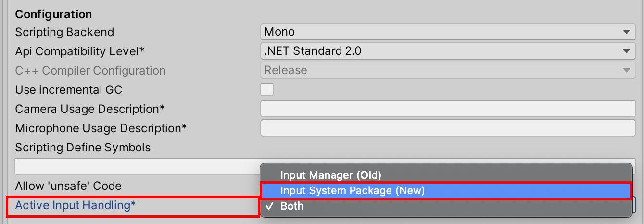Open the Scripting Backend dropdown
The image size is (644, 224).
point(447,32)
